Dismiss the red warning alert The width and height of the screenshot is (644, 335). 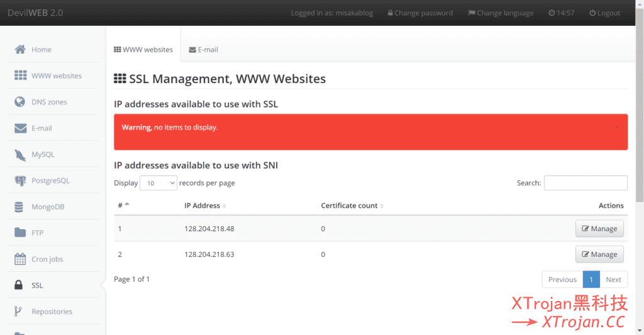pos(616,128)
